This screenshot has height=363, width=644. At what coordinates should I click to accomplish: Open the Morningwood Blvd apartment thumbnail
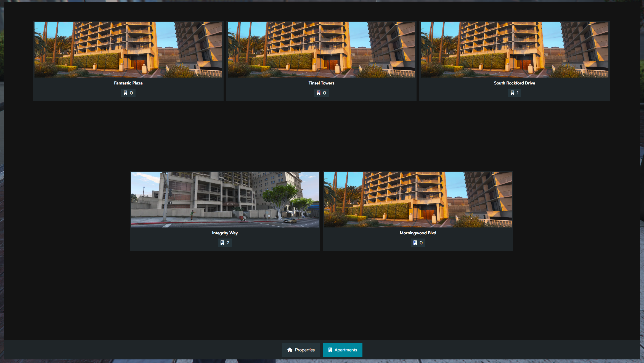418,200
